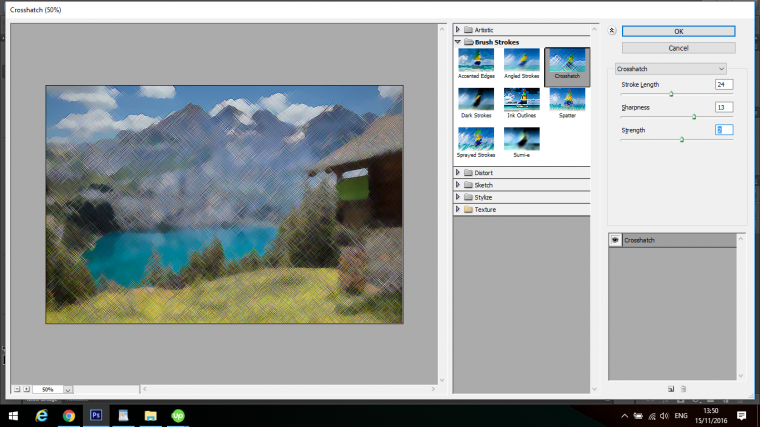Collapse the filter thumbnails panel with double-arrow
This screenshot has width=760, height=427.
pyautogui.click(x=612, y=31)
